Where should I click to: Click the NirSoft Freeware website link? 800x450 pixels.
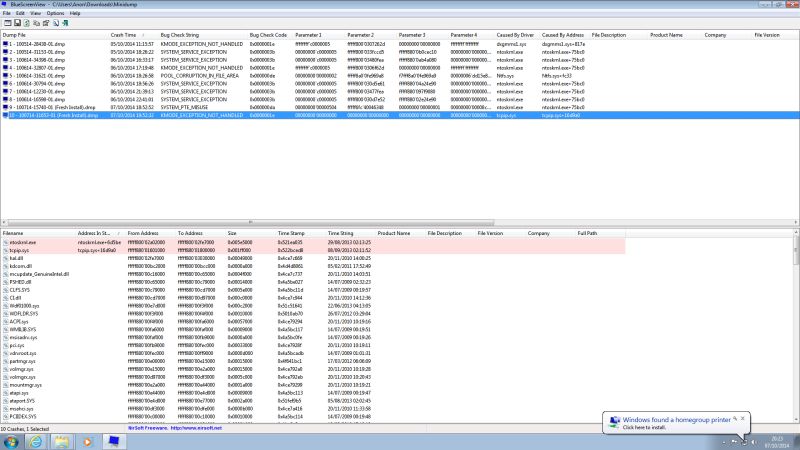[175, 429]
